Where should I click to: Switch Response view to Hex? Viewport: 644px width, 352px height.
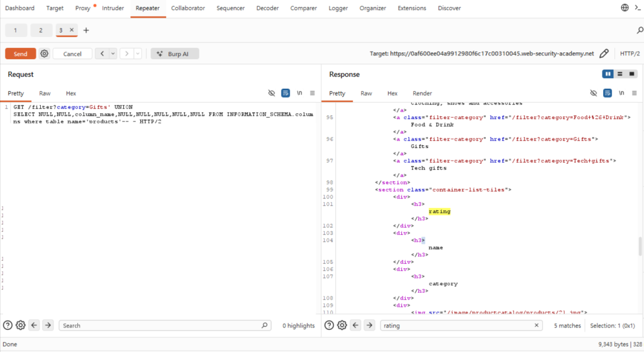click(392, 93)
